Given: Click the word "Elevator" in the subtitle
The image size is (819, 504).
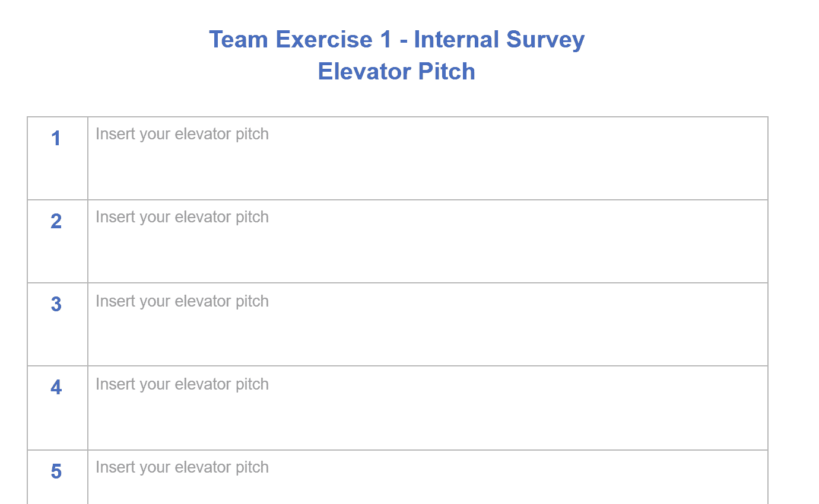Looking at the screenshot, I should pyautogui.click(x=364, y=72).
